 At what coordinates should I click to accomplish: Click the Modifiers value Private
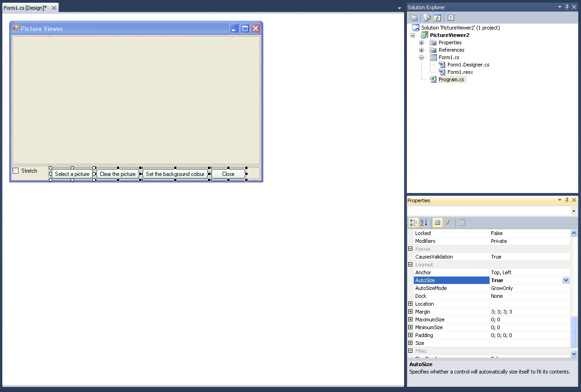pyautogui.click(x=499, y=241)
